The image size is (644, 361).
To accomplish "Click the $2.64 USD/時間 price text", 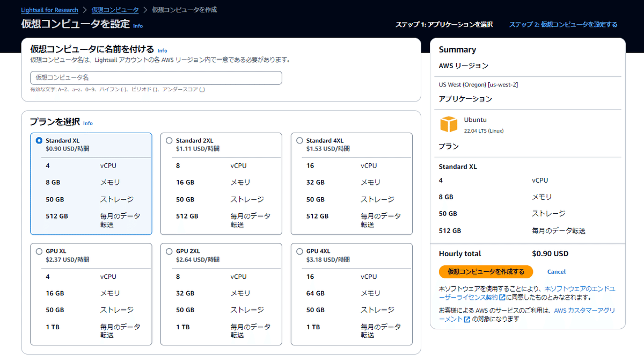I will pyautogui.click(x=197, y=259).
